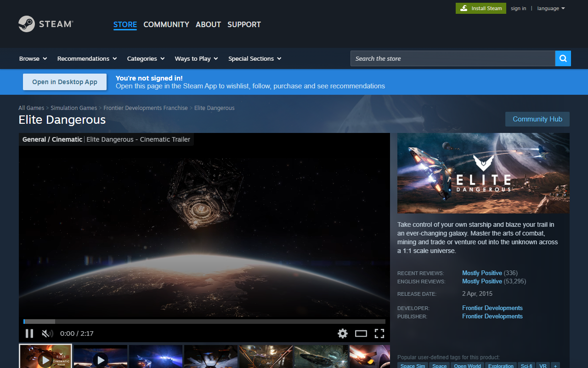Open the language dropdown
588x368 pixels.
(551, 8)
